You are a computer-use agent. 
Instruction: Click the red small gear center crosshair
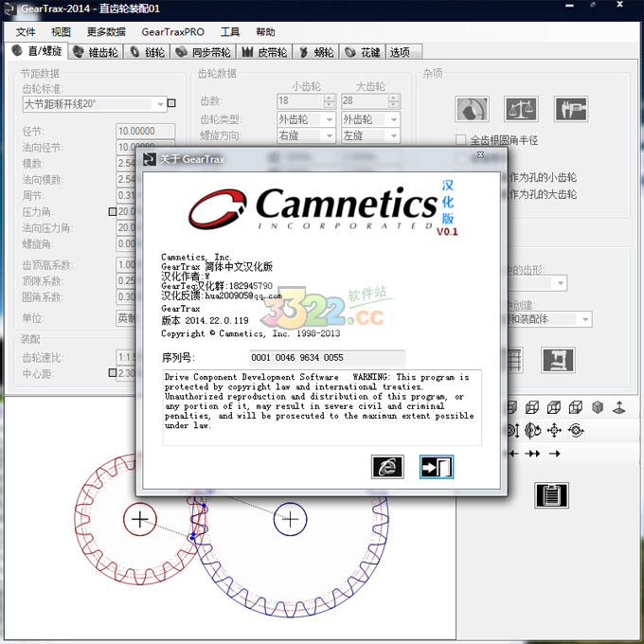[140, 519]
